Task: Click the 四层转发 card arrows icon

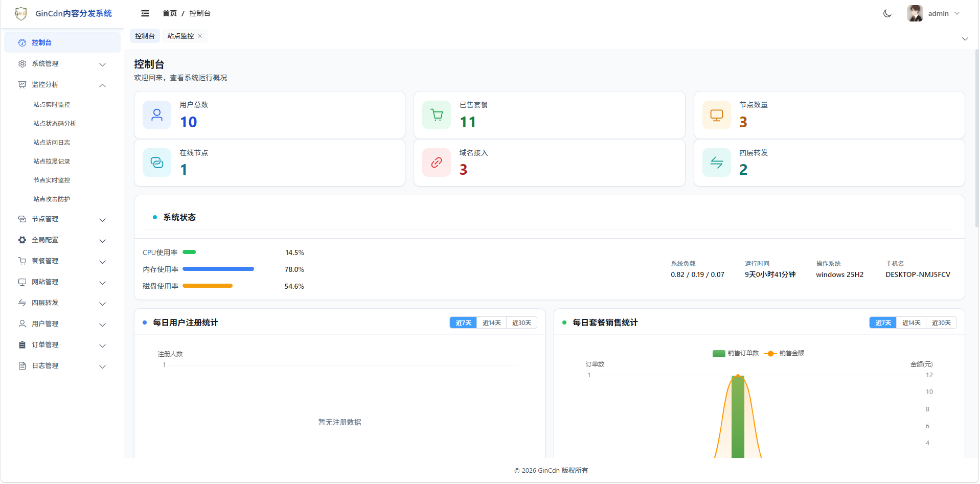Action: [717, 163]
